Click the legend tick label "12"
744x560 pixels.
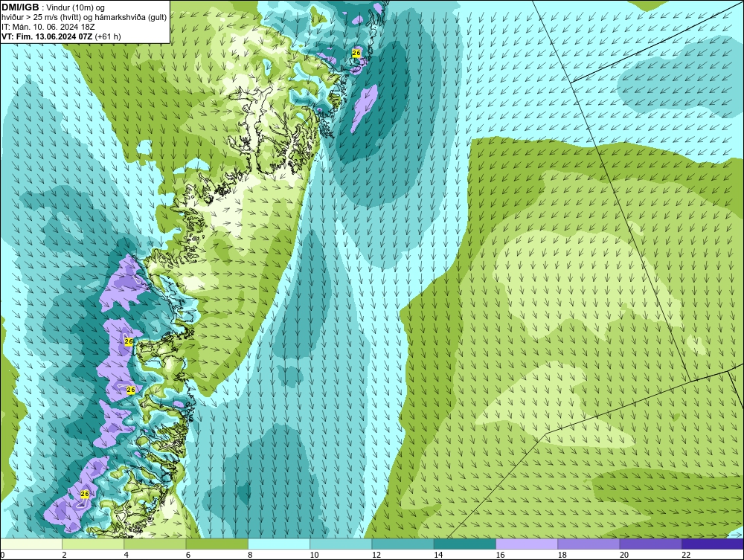(376, 556)
